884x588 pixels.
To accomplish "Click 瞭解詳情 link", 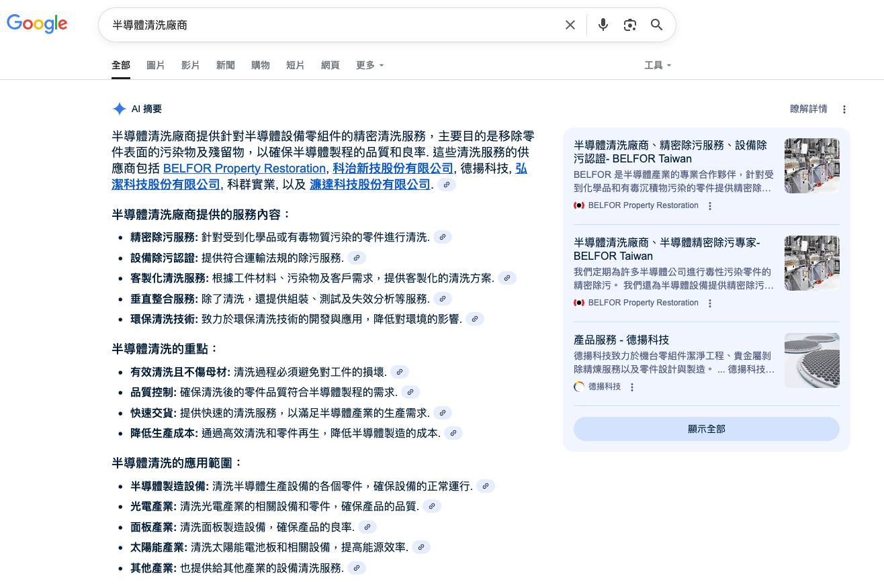I will click(x=809, y=109).
